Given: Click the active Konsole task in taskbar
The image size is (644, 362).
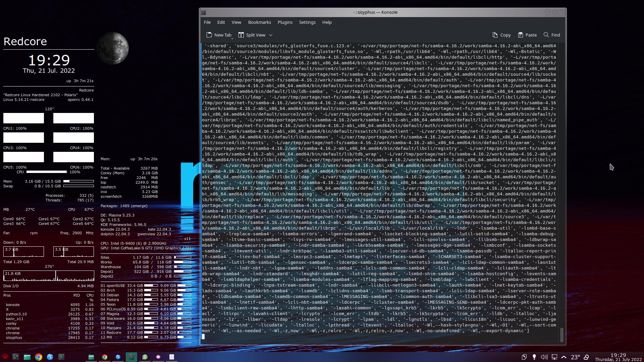Looking at the screenshot, I should click(x=131, y=357).
